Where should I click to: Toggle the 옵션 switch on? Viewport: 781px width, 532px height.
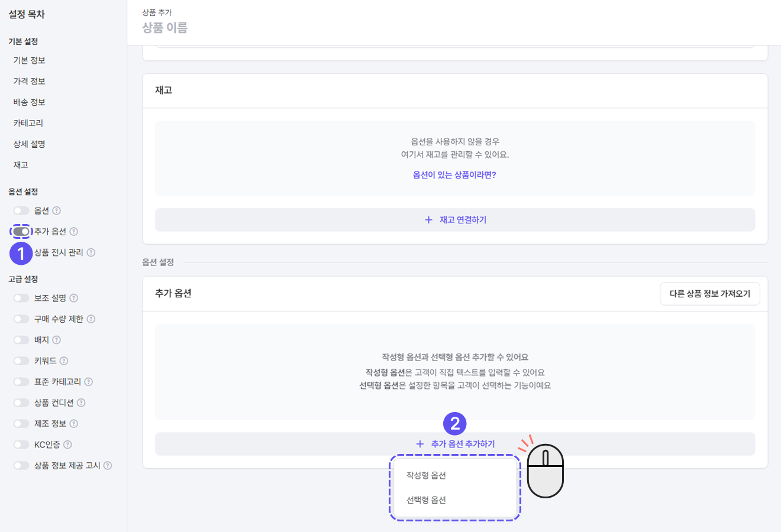pyautogui.click(x=21, y=210)
